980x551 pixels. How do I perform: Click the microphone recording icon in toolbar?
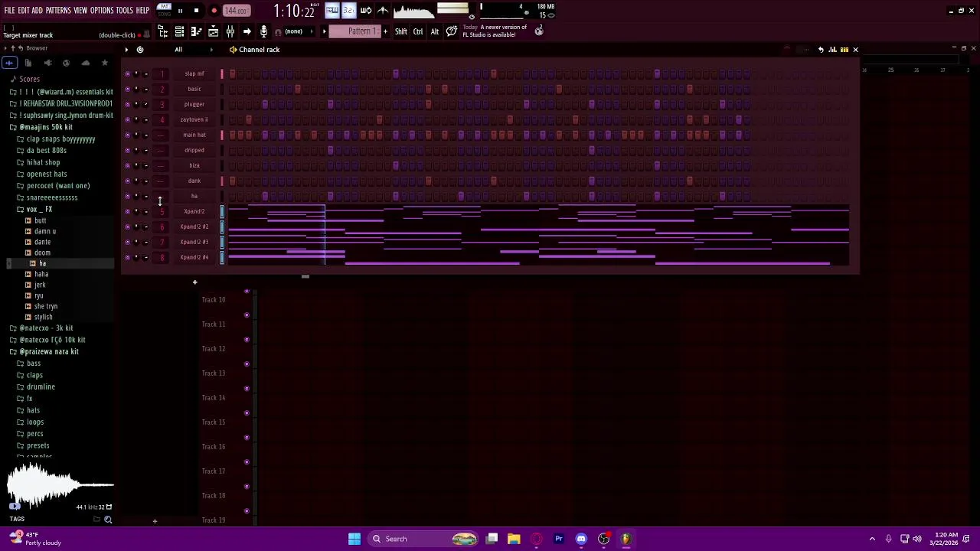263,31
